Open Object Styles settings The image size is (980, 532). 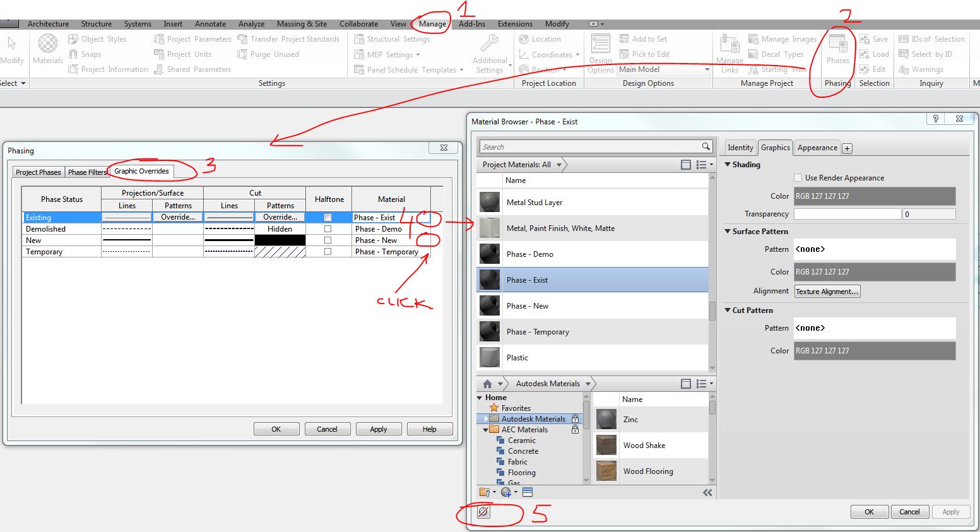pos(97,39)
